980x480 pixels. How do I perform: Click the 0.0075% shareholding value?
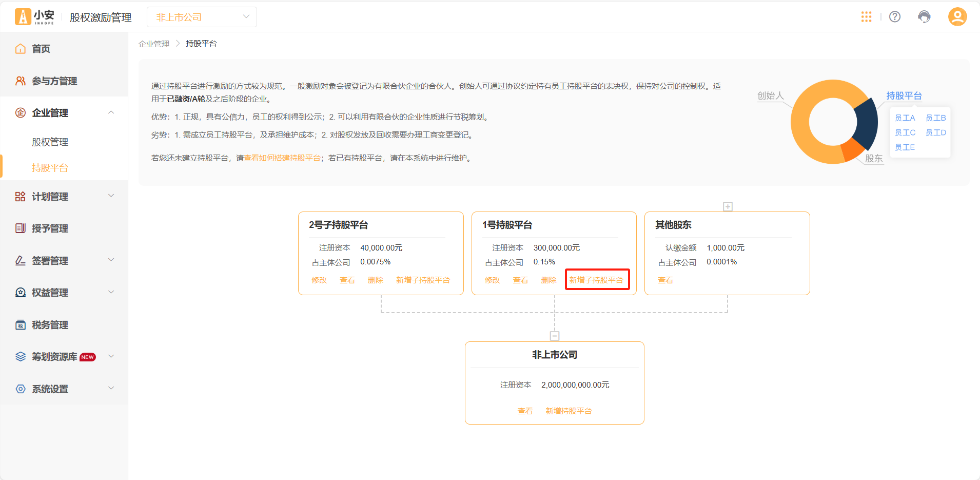coord(376,262)
